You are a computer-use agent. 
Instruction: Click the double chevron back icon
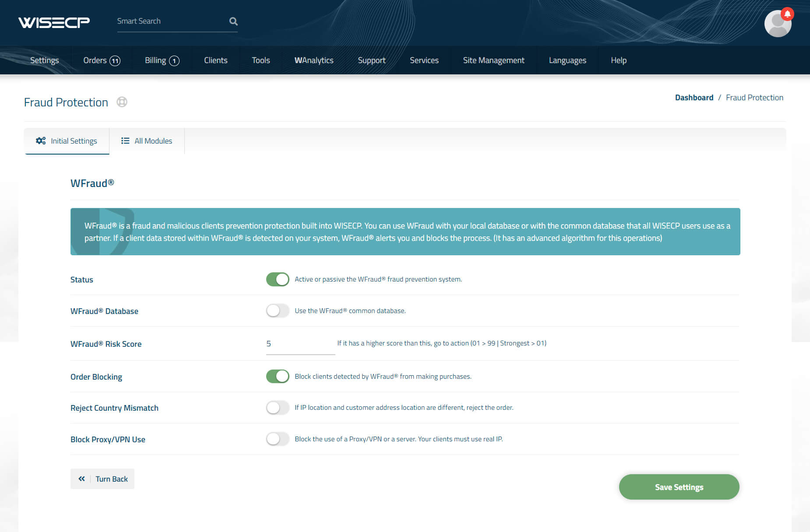81,479
